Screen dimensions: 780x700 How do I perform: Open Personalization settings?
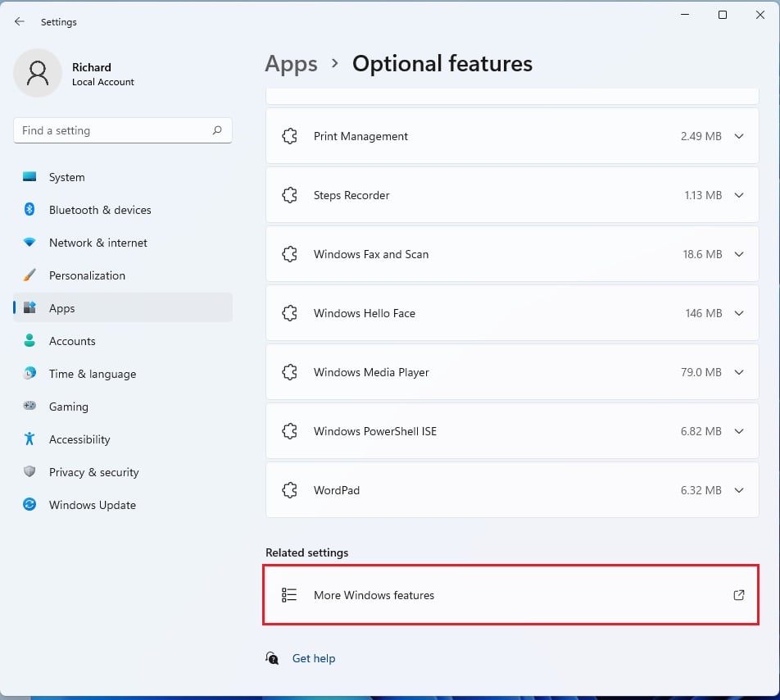pyautogui.click(x=123, y=275)
